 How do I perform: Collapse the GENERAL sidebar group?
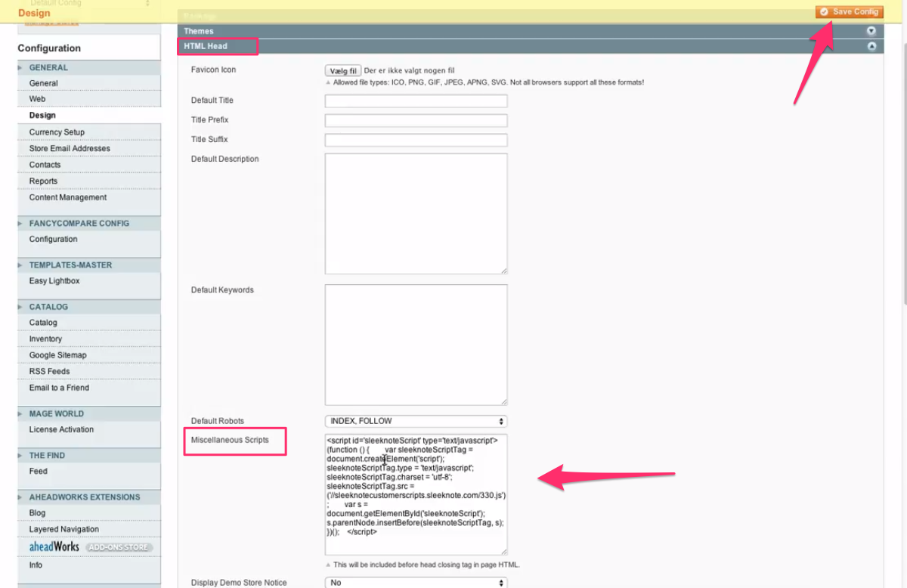click(88, 67)
